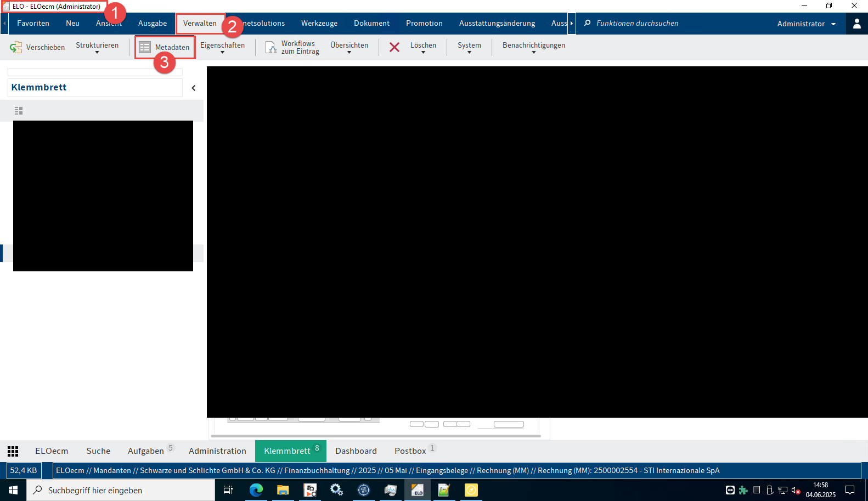This screenshot has width=868, height=501.
Task: Open the Aufgaben work area tab
Action: coord(146,451)
